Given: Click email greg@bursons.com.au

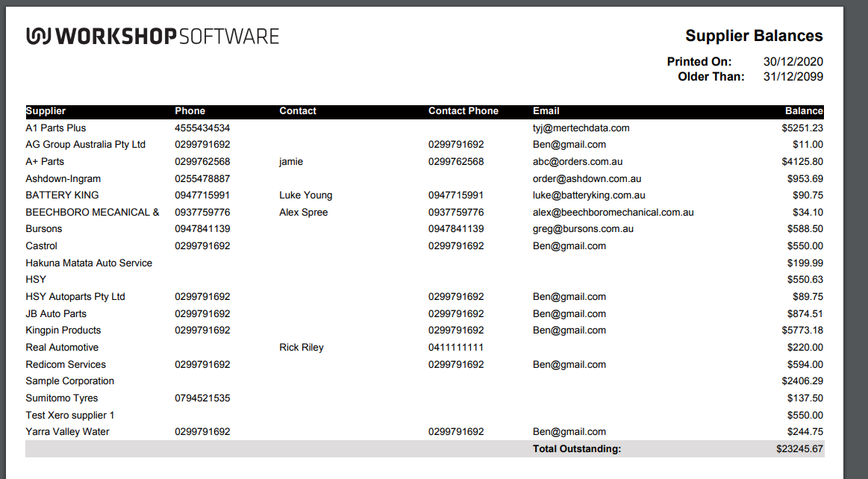Looking at the screenshot, I should pyautogui.click(x=583, y=229).
